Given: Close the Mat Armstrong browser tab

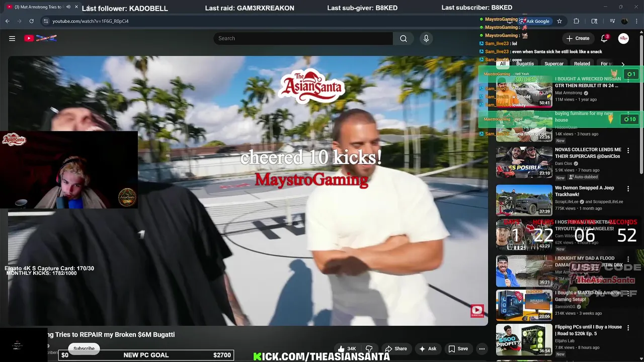Looking at the screenshot, I should pos(76,7).
